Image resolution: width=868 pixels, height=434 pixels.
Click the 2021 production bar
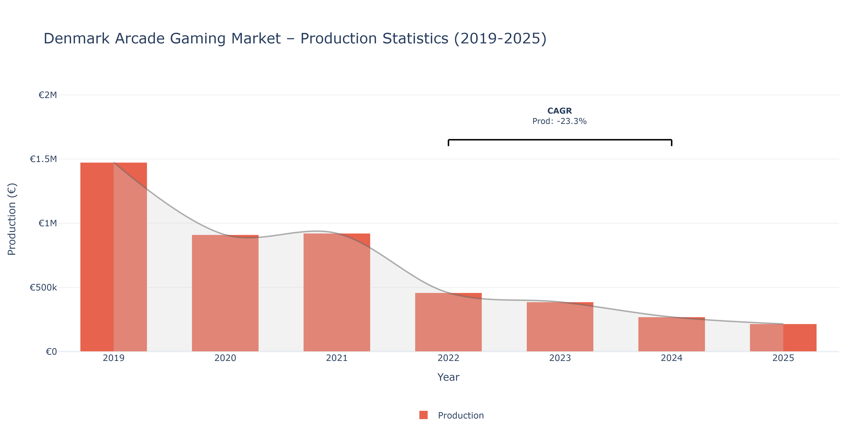pyautogui.click(x=337, y=292)
